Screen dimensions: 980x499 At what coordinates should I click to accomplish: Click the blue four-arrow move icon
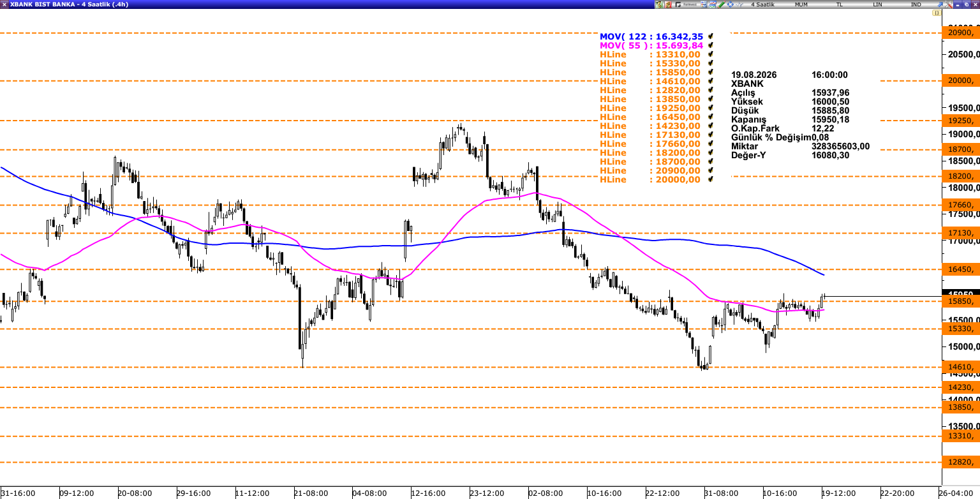730,4
